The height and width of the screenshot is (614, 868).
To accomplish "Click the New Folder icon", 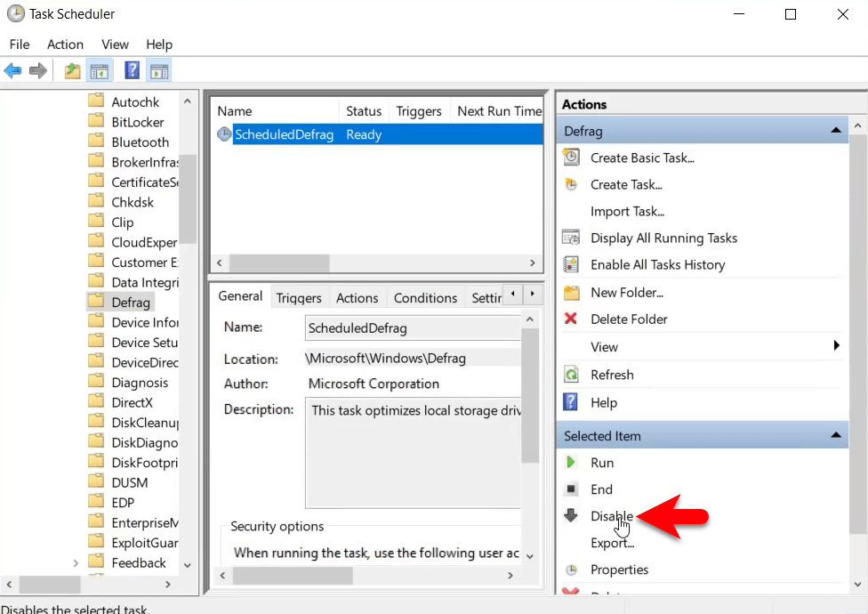I will coord(571,292).
